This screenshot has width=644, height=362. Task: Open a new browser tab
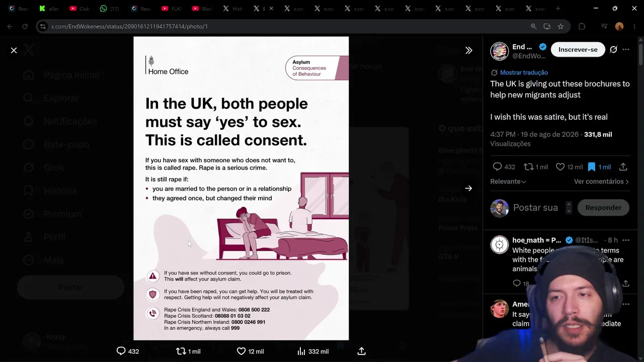pyautogui.click(x=558, y=9)
